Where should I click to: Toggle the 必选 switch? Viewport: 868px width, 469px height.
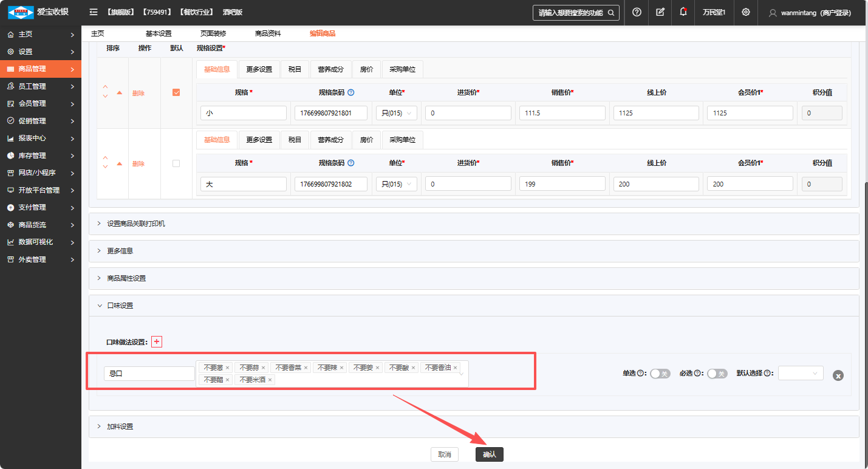[717, 374]
